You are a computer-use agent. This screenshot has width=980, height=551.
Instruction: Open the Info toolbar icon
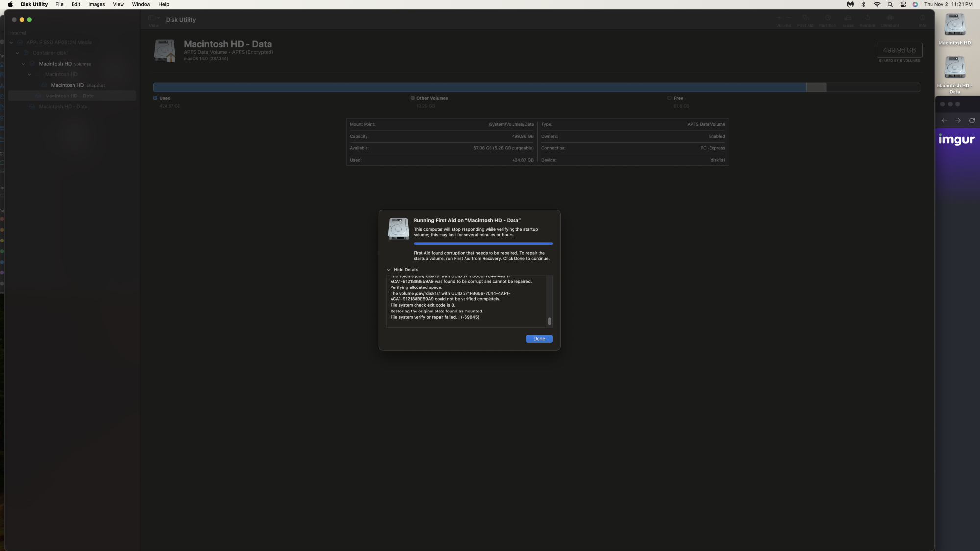click(x=922, y=18)
